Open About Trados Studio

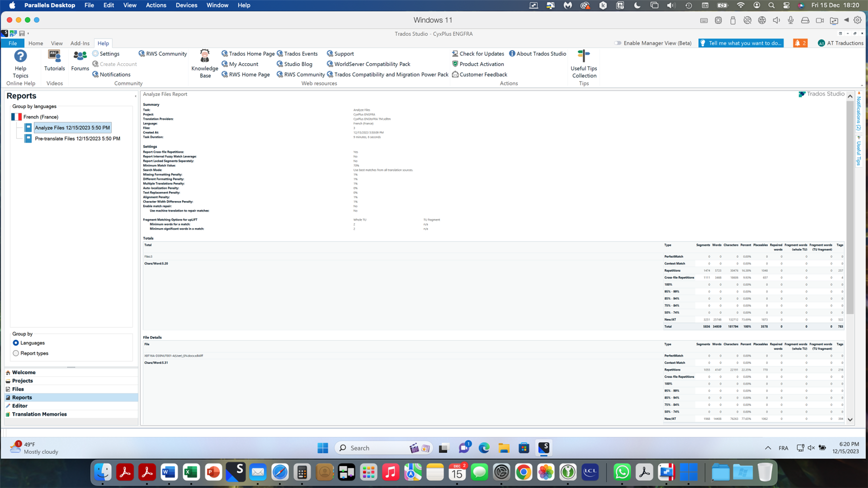click(538, 54)
